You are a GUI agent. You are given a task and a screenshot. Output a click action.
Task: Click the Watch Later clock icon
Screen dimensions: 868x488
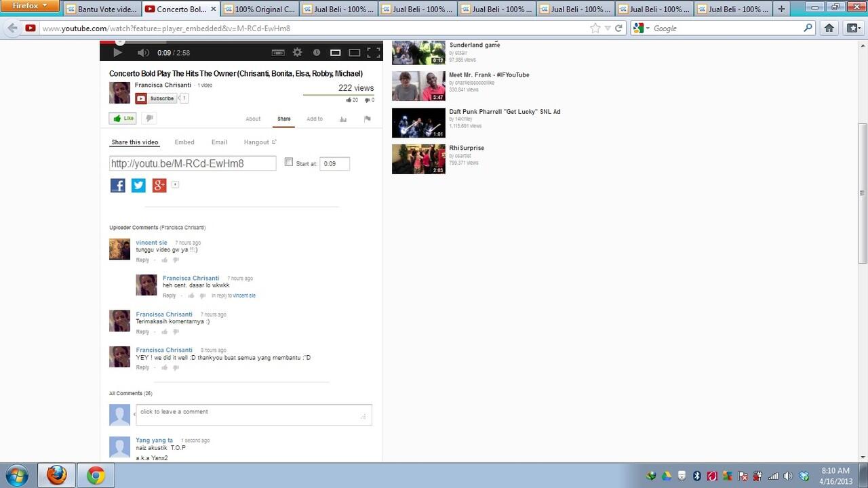[316, 52]
